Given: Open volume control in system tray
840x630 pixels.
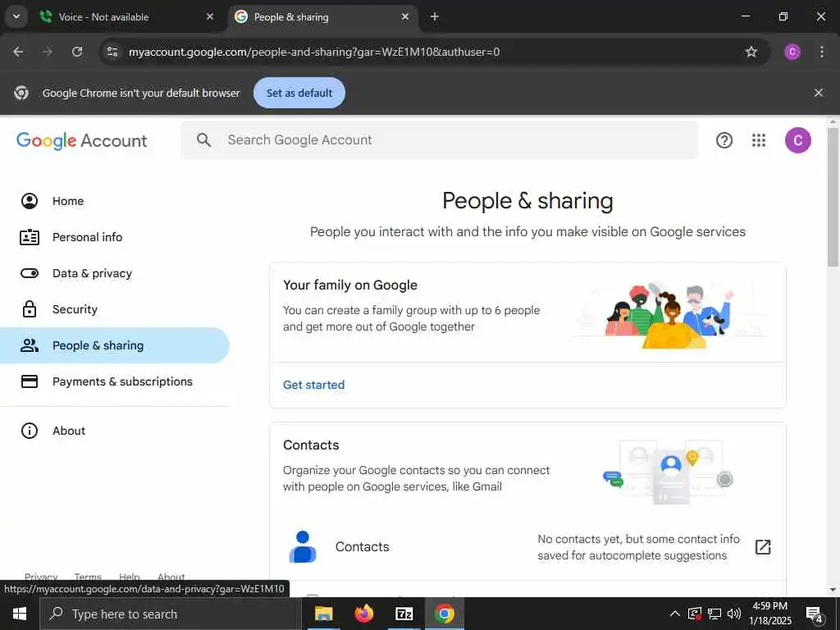Looking at the screenshot, I should click(734, 614).
